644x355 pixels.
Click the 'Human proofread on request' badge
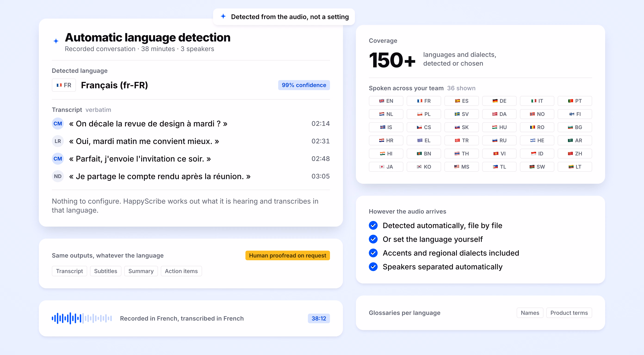pos(288,256)
